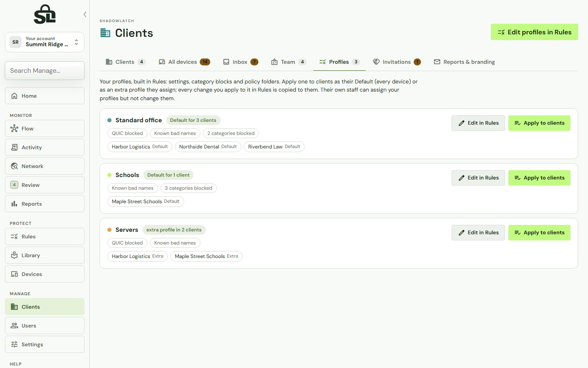The height and width of the screenshot is (368, 588).
Task: Click the Maple Street Schools Default chip
Action: coord(146,202)
